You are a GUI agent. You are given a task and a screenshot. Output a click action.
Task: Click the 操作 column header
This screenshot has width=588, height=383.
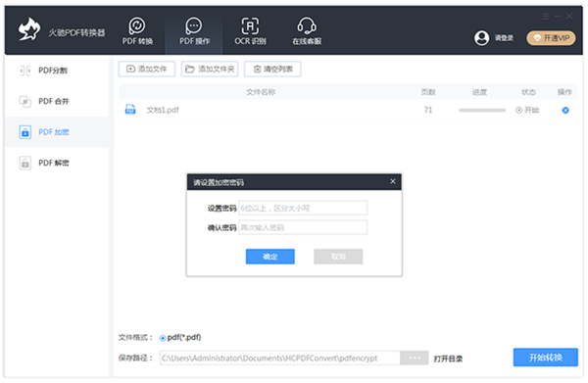click(x=564, y=92)
